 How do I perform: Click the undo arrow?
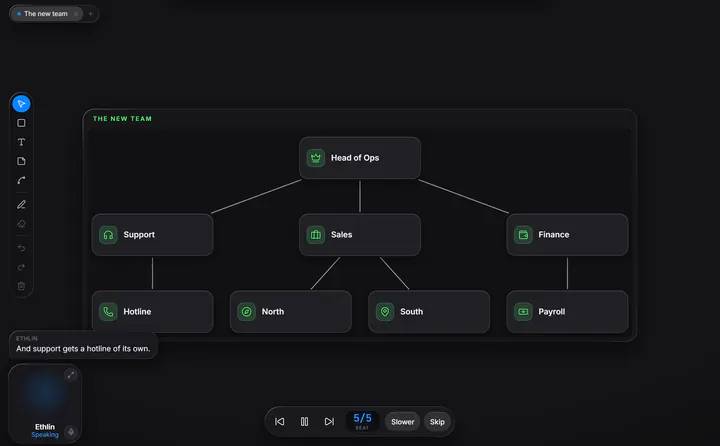tap(21, 248)
